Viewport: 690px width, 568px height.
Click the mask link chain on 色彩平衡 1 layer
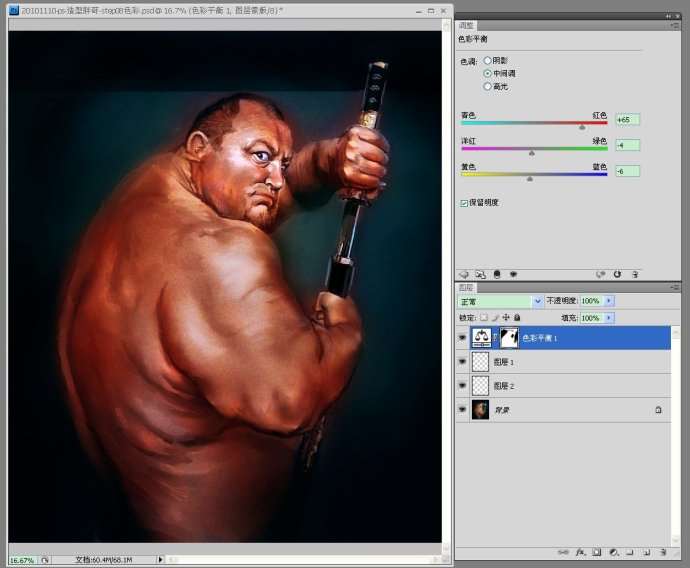tap(495, 337)
